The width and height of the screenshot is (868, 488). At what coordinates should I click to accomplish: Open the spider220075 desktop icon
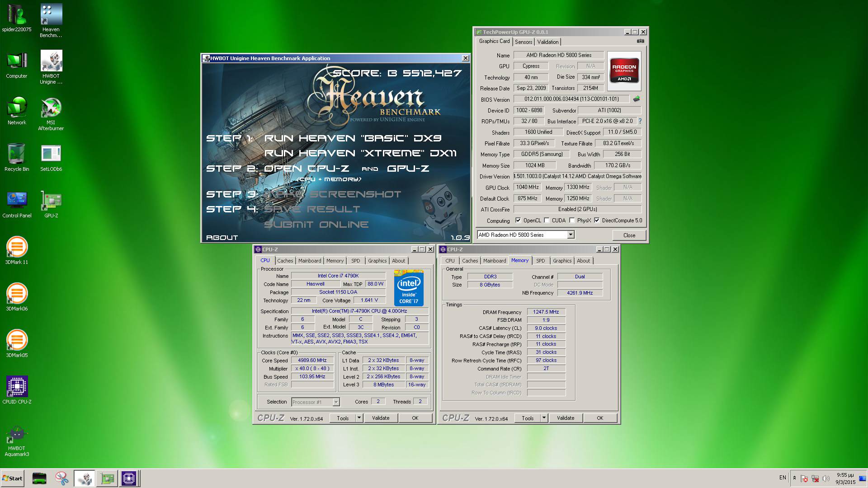tap(17, 18)
